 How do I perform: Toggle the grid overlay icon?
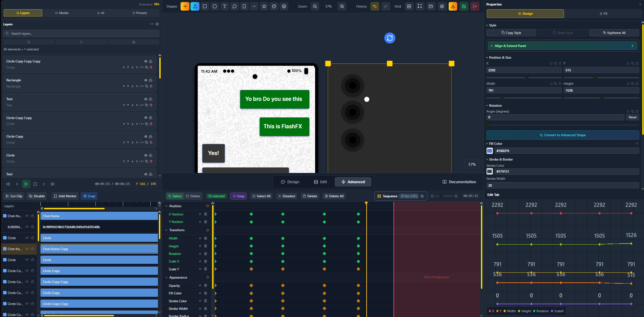(409, 6)
